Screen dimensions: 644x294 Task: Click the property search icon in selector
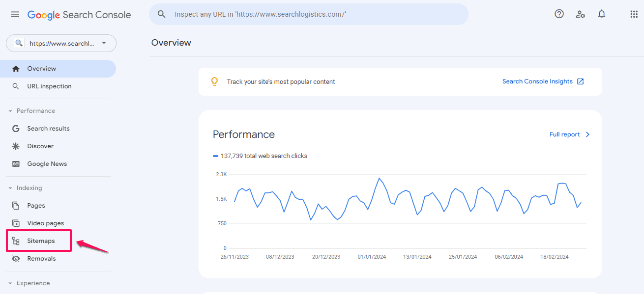[x=19, y=43]
